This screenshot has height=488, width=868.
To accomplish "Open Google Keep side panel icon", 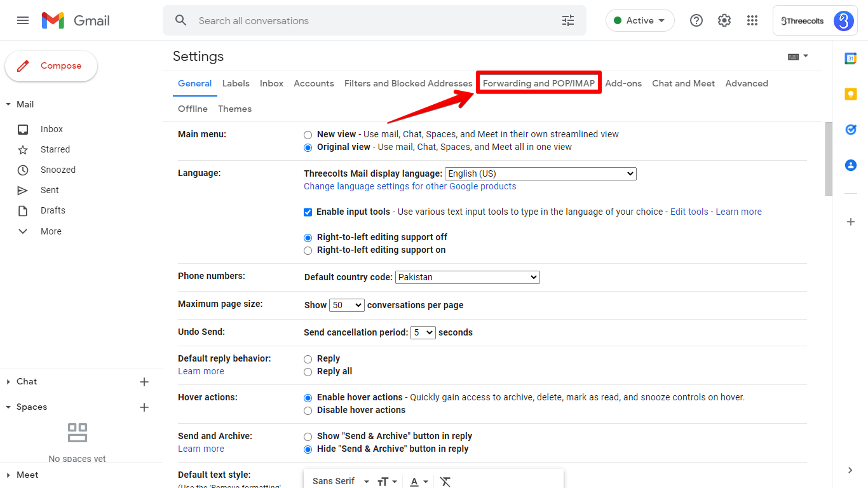I will coord(851,94).
